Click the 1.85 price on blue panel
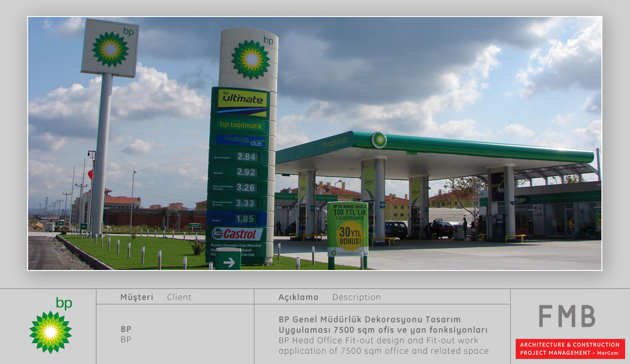The image size is (630, 364). tap(245, 219)
